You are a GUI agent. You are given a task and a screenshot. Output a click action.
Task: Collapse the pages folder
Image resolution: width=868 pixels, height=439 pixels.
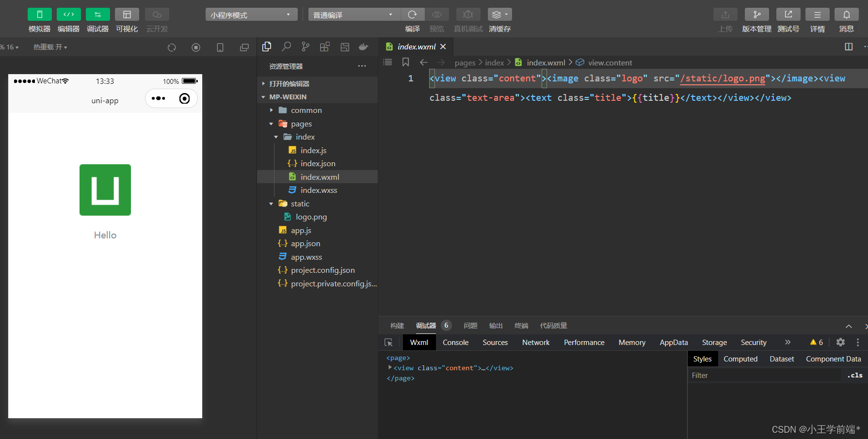click(318, 124)
